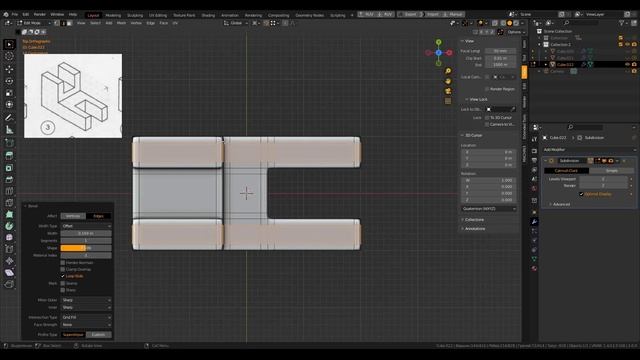
Task: Click the bevel Shape slider
Action: [x=86, y=248]
